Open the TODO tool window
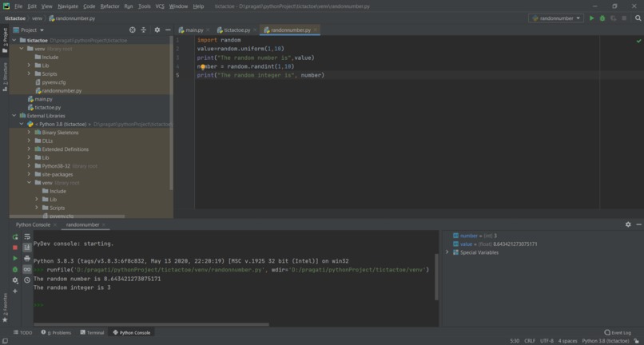 click(x=22, y=333)
